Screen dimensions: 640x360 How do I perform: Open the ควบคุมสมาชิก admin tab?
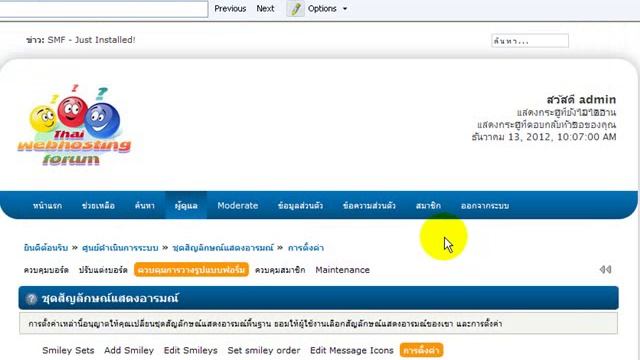click(280, 270)
